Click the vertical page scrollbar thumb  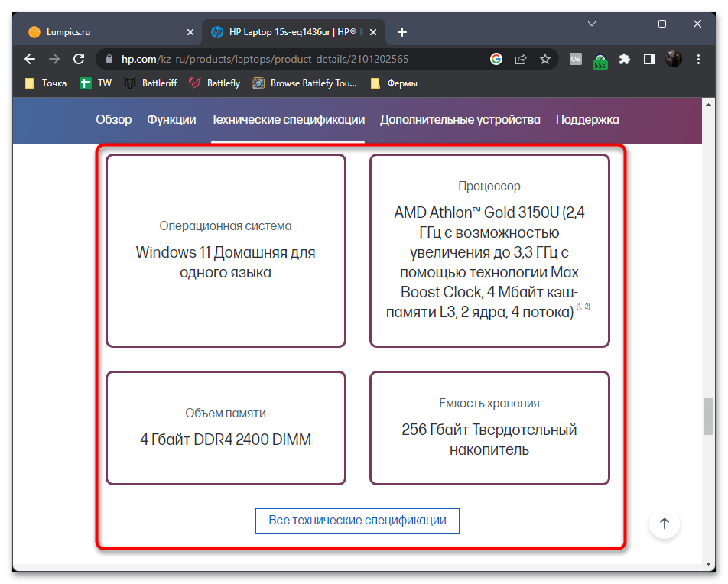[708, 417]
